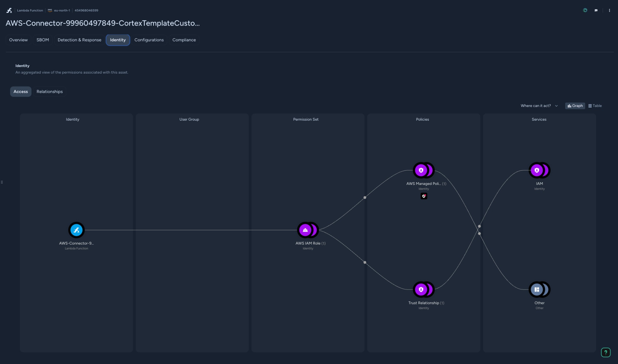Click the Lambda Function icon in the header
Image resolution: width=618 pixels, height=364 pixels.
click(9, 10)
